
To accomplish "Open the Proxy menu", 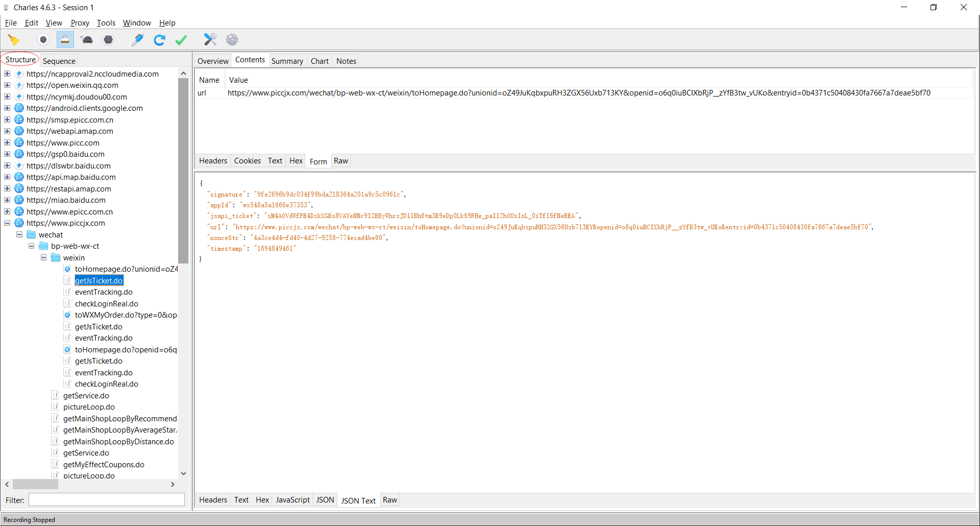I will tap(80, 23).
